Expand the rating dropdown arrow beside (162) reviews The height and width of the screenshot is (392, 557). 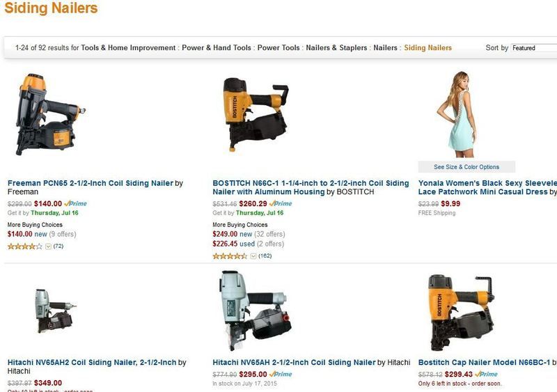coord(253,256)
